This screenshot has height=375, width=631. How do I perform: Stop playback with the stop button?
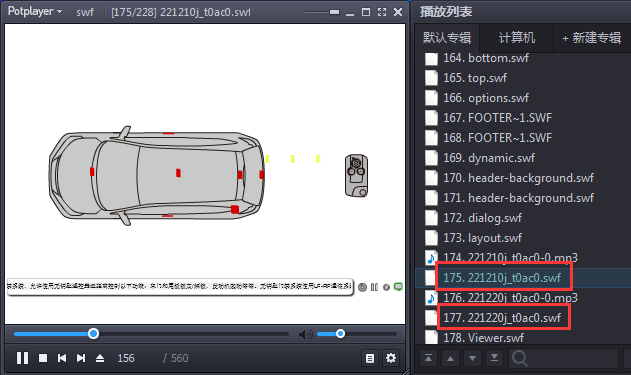coord(43,358)
